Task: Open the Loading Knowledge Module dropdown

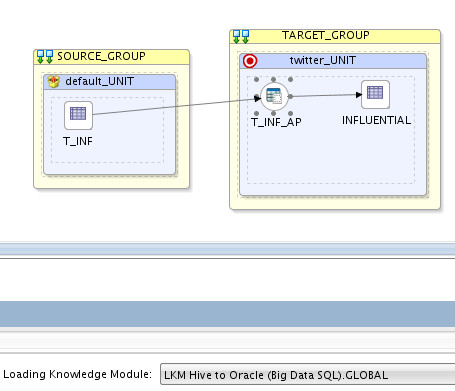Action: 307,375
